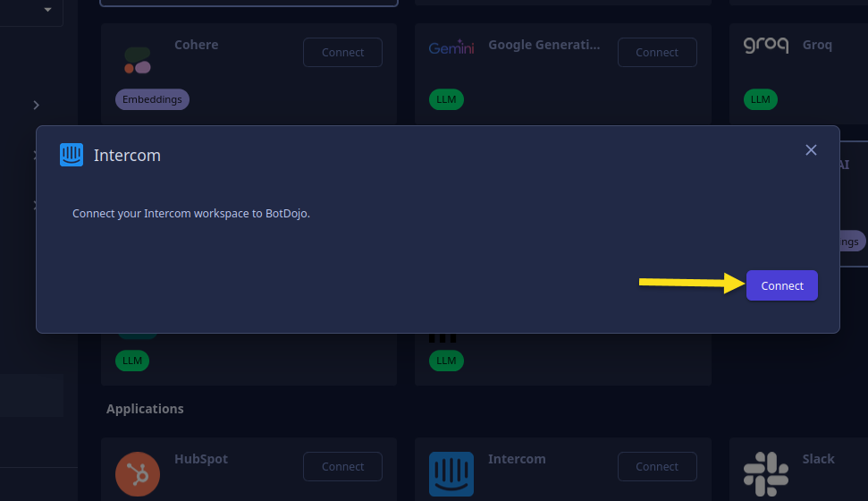Connect the HubSpot application
This screenshot has width=868, height=501.
coord(342,467)
